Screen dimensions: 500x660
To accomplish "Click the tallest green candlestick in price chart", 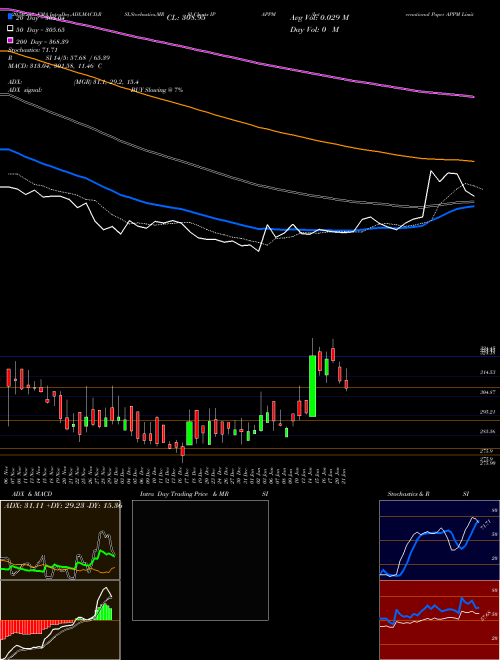I will [x=312, y=386].
